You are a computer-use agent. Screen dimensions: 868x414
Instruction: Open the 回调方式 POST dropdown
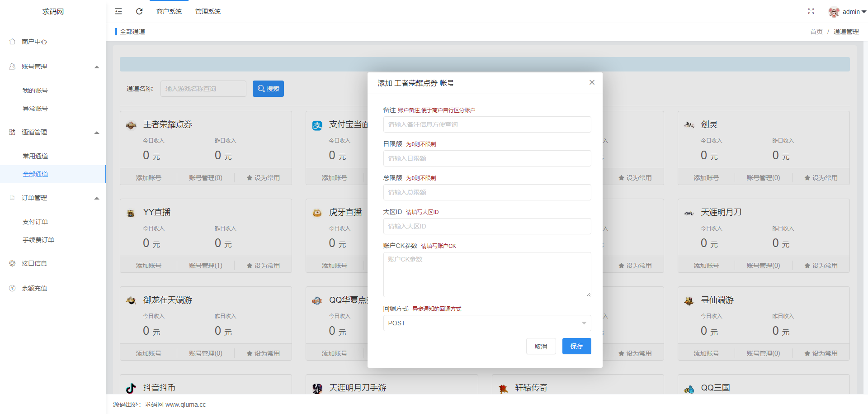(x=487, y=323)
